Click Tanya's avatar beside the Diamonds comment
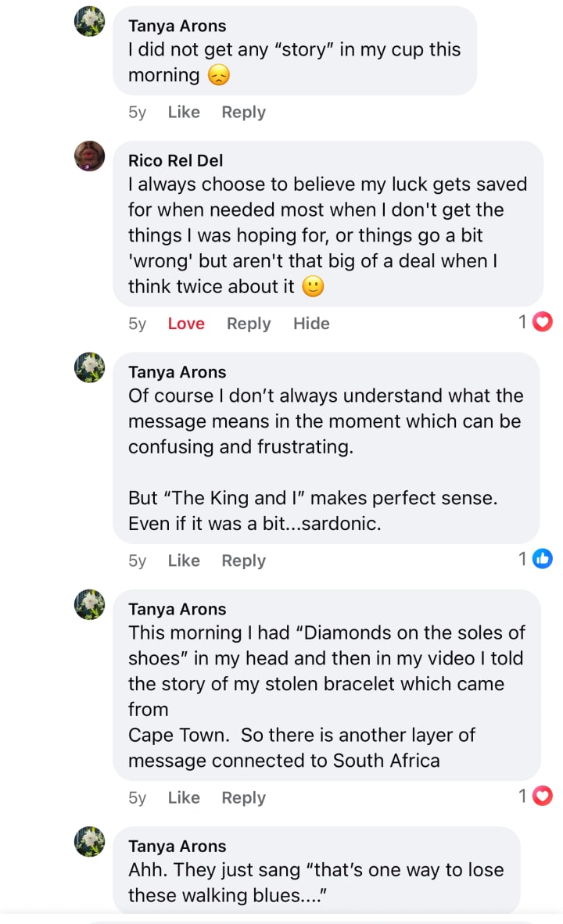 pyautogui.click(x=89, y=604)
